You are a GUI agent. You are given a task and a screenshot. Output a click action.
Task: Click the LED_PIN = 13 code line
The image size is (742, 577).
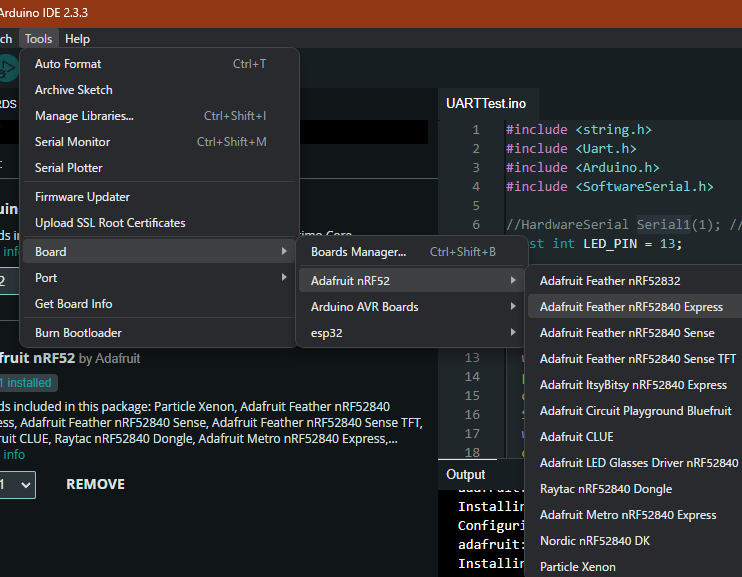tap(605, 244)
